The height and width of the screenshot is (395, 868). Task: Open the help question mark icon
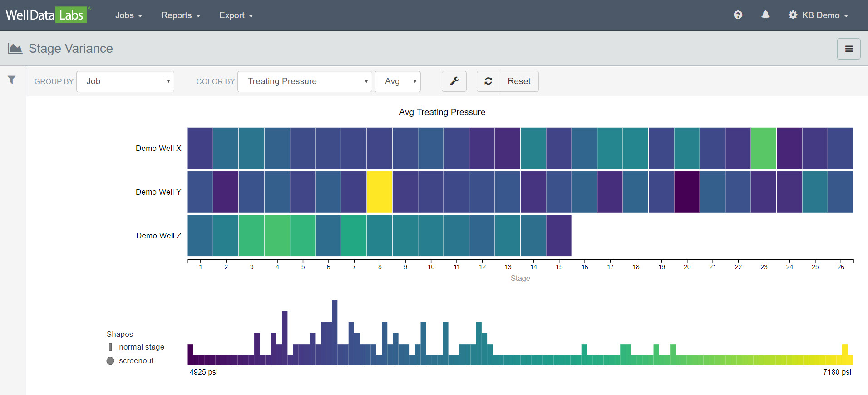(x=738, y=15)
